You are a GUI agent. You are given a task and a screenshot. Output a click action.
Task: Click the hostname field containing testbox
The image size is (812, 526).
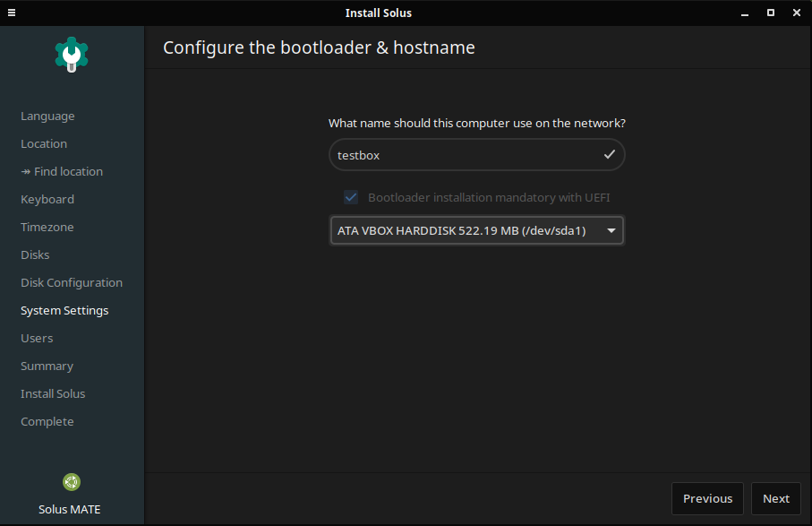click(476, 154)
